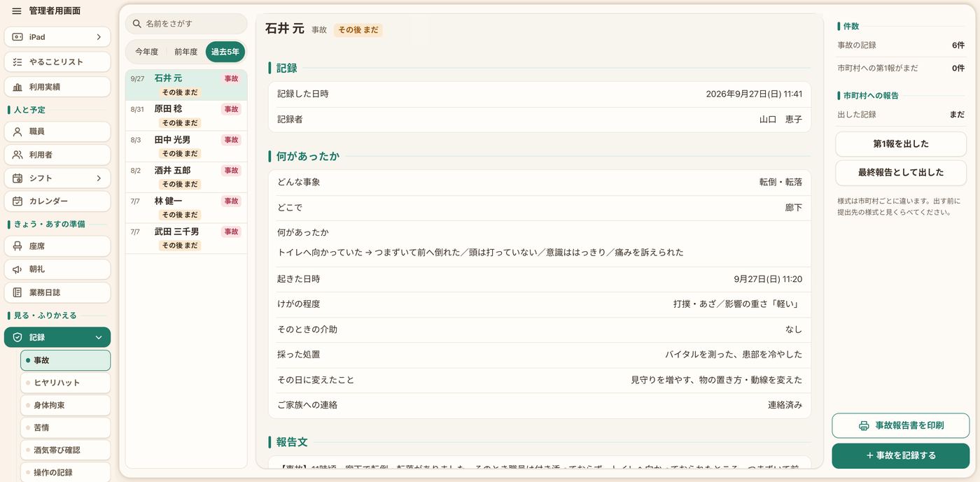
Task: Click the その後 まだ tag in header
Action: [x=358, y=30]
